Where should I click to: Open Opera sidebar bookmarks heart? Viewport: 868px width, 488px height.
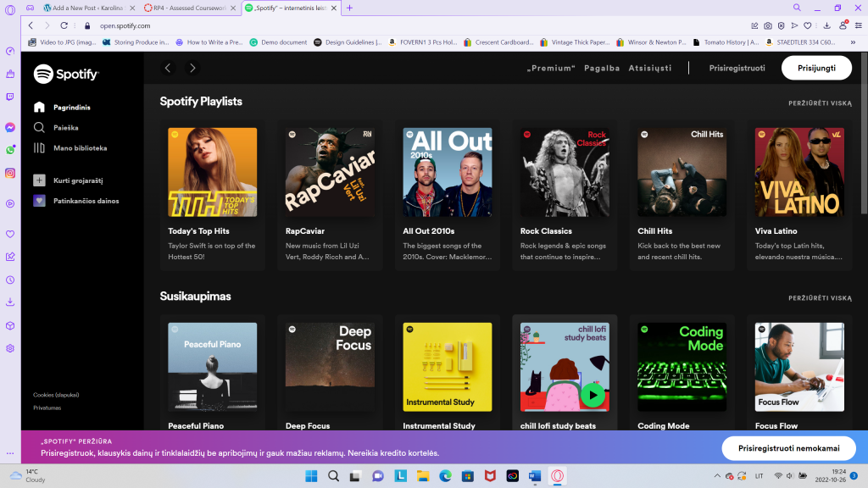[10, 234]
